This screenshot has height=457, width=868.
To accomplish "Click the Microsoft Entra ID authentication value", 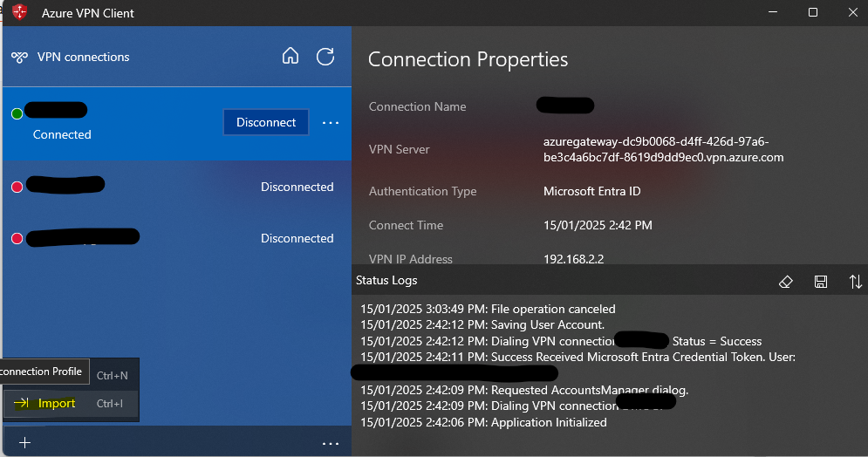I will 591,191.
